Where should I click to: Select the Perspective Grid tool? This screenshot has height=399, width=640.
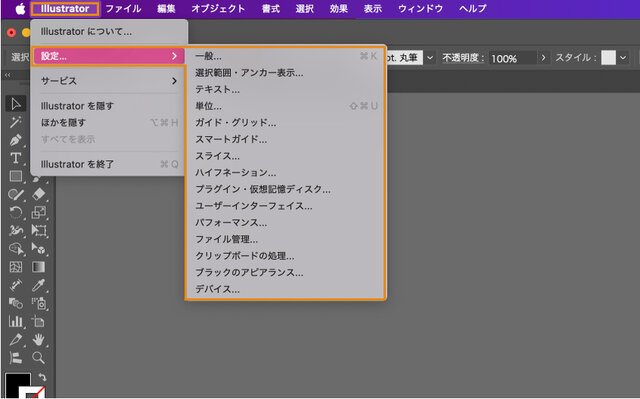click(39, 248)
